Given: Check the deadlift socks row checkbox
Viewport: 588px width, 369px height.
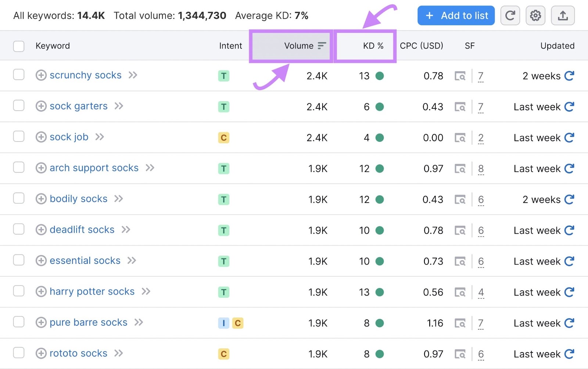Looking at the screenshot, I should click(19, 229).
